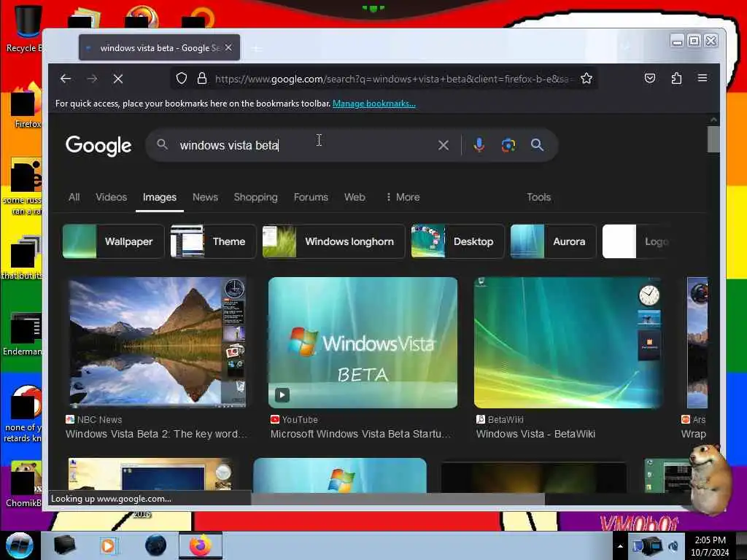Screen dimensions: 747x560
Task: Start voice search with microphone icon
Action: (x=479, y=145)
